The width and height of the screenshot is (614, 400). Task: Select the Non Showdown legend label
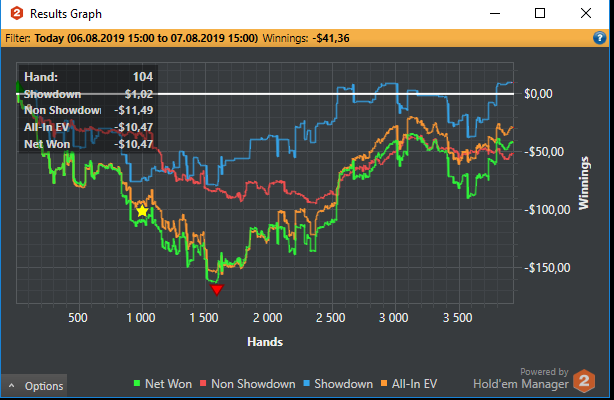click(x=253, y=384)
